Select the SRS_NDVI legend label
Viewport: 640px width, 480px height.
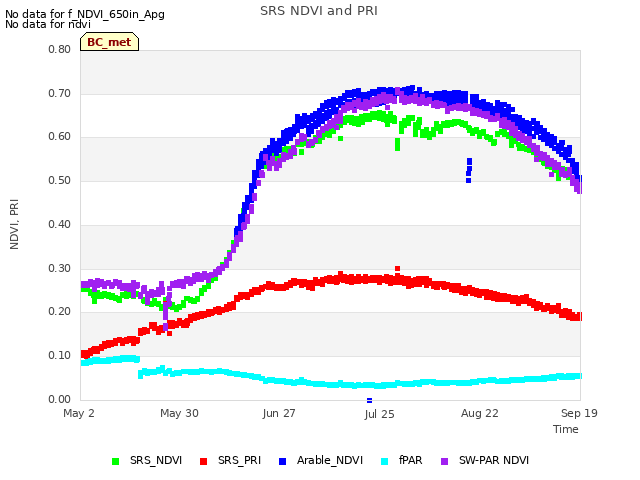point(156,460)
